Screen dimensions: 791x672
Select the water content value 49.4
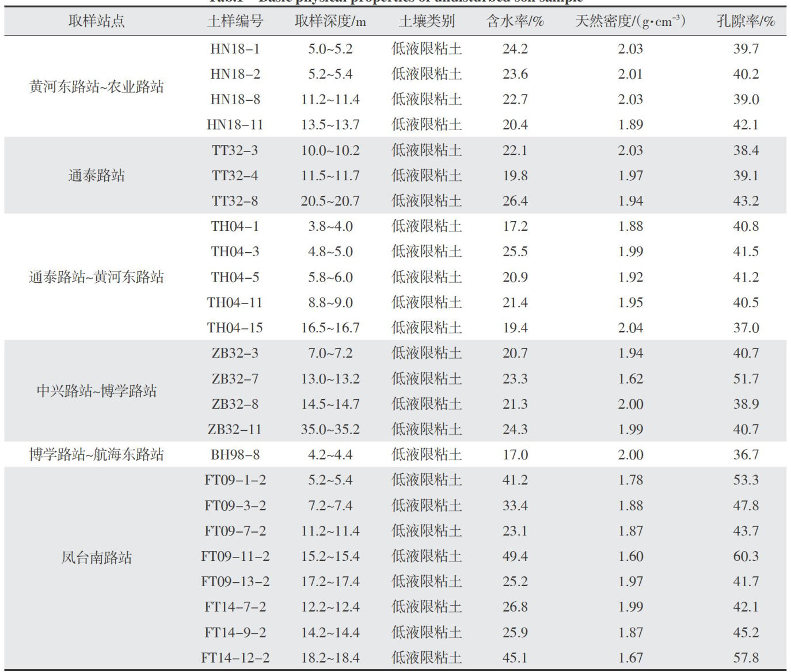tap(515, 556)
